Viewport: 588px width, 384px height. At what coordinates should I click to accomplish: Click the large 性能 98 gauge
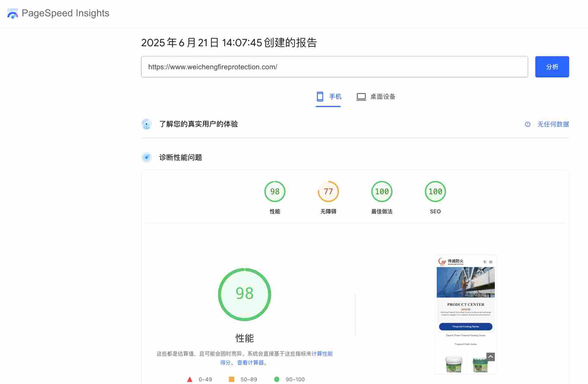244,294
